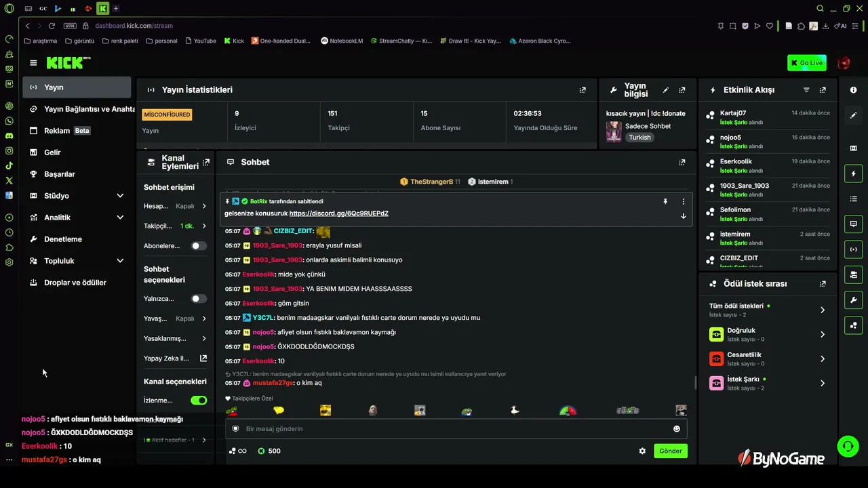Screen dimensions: 868x488
Task: Open the Hesap Kapalı chat access option
Action: (176, 206)
